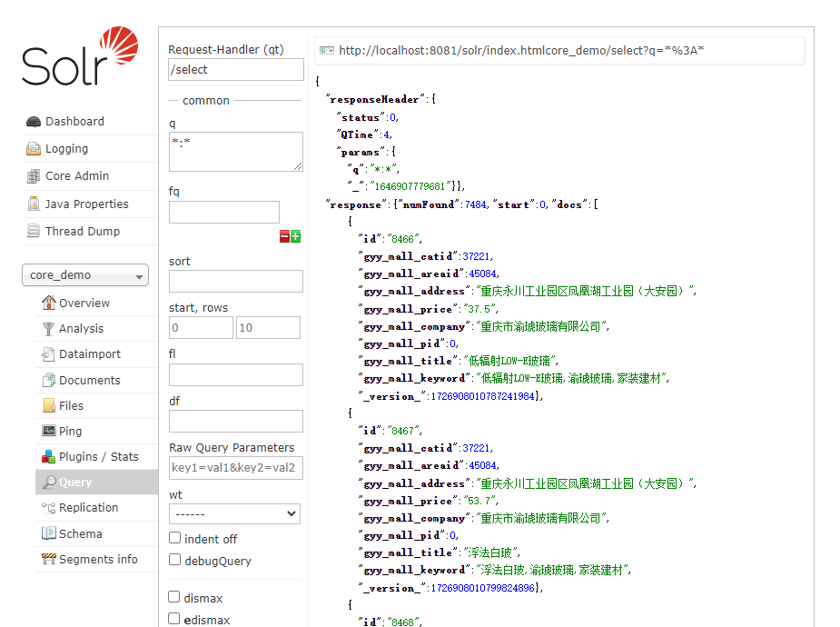
Task: Open the Dashboard link
Action: click(74, 122)
